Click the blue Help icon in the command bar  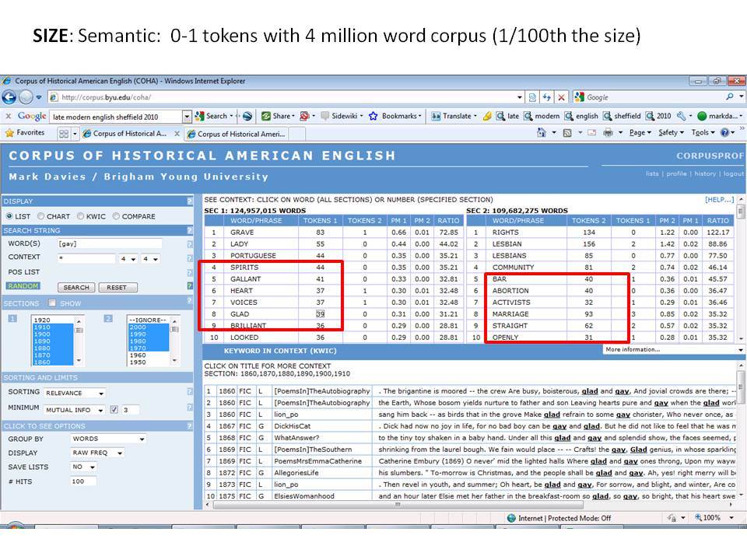click(x=724, y=133)
